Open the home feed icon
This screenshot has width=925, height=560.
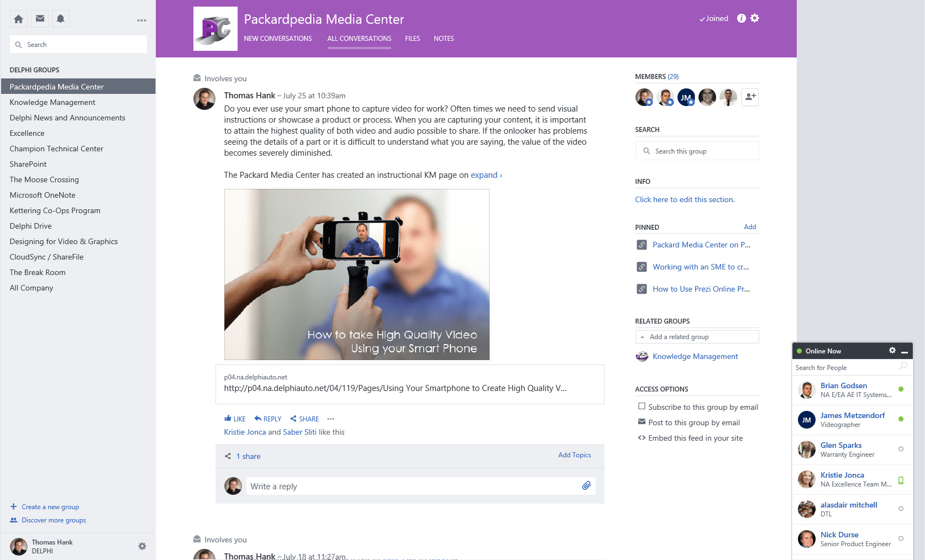point(18,19)
